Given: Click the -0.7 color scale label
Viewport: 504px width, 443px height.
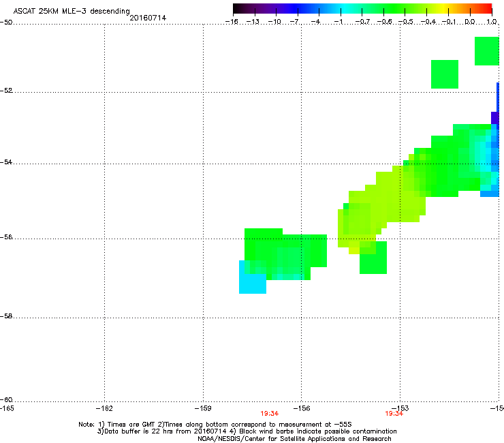Looking at the screenshot, I should pos(362,22).
